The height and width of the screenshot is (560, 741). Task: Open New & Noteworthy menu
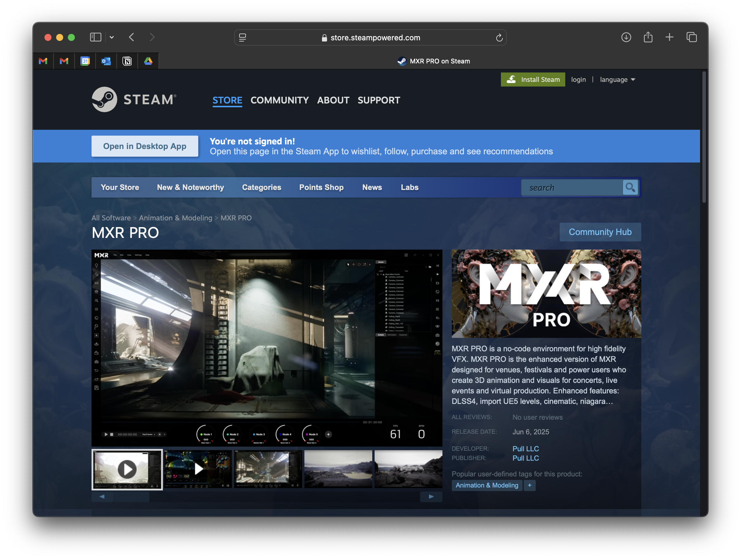(x=190, y=187)
